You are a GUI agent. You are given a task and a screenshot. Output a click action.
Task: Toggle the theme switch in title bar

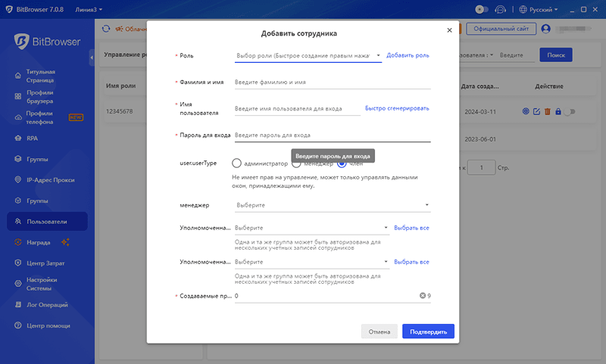(x=481, y=10)
